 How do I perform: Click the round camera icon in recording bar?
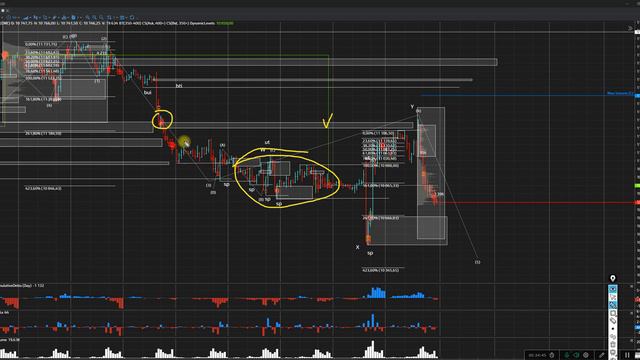pos(586,355)
